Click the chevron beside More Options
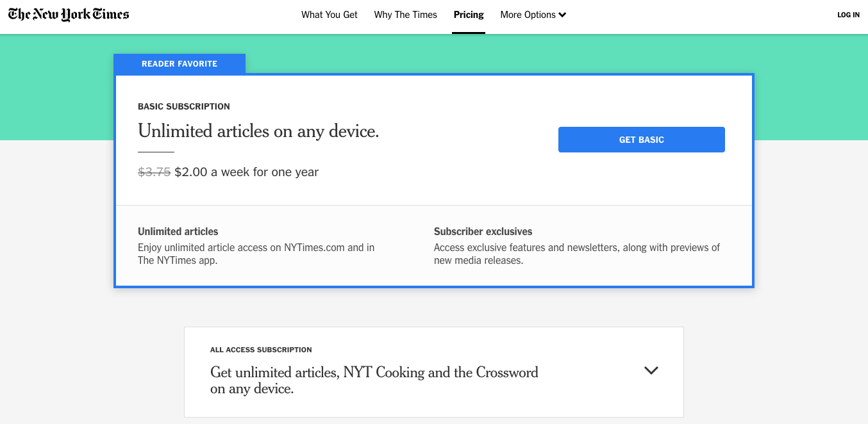Screen dimensions: 868x424 (562, 15)
